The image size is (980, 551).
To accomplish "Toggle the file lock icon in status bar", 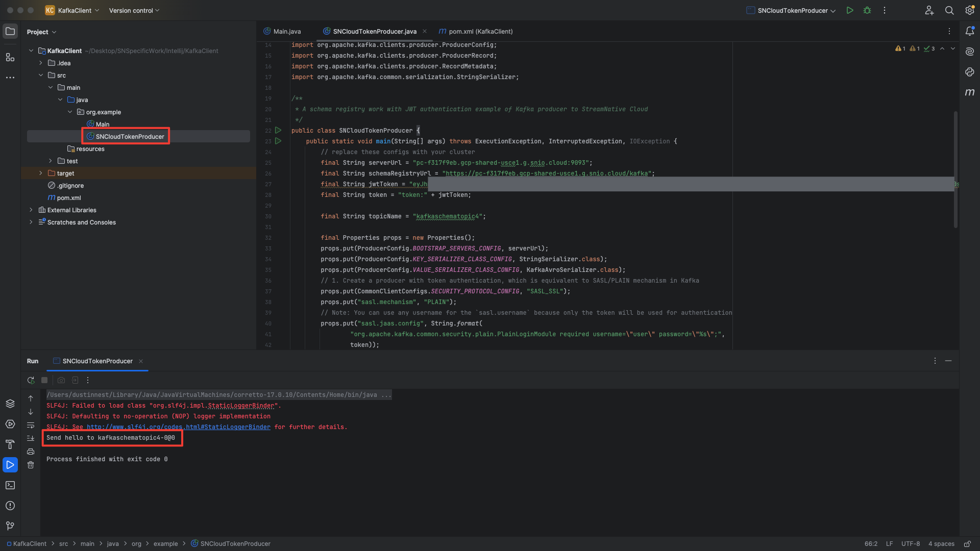I will pyautogui.click(x=968, y=544).
